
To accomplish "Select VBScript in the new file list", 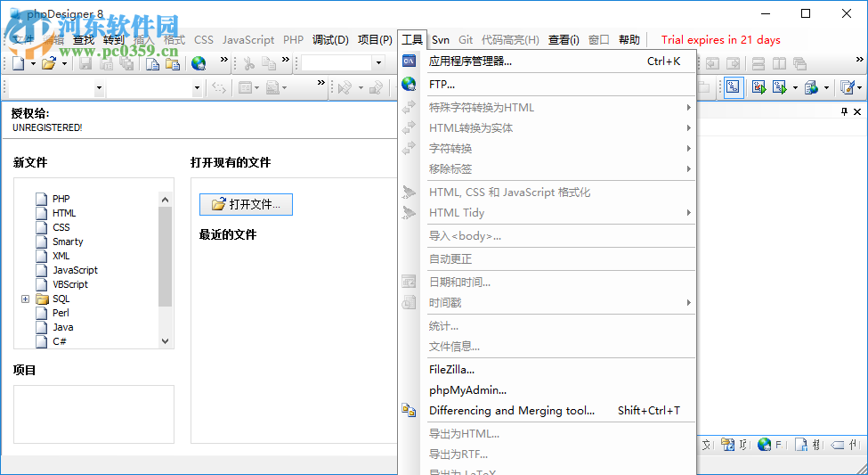I will 70,284.
